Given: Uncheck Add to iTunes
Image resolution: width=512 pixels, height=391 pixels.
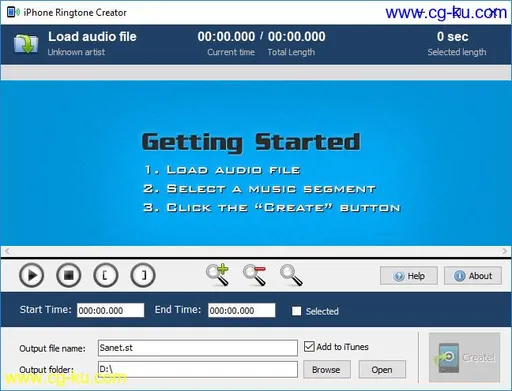Looking at the screenshot, I should [309, 347].
